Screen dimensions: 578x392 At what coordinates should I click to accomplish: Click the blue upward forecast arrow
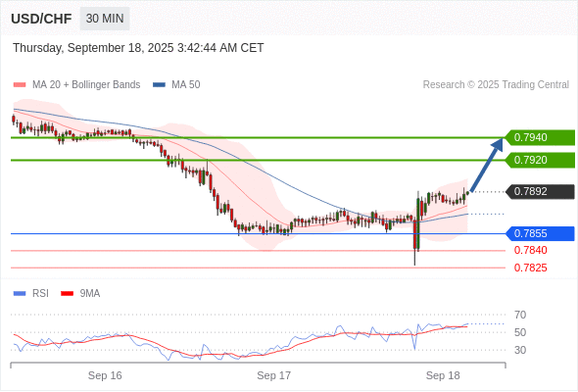tap(487, 164)
